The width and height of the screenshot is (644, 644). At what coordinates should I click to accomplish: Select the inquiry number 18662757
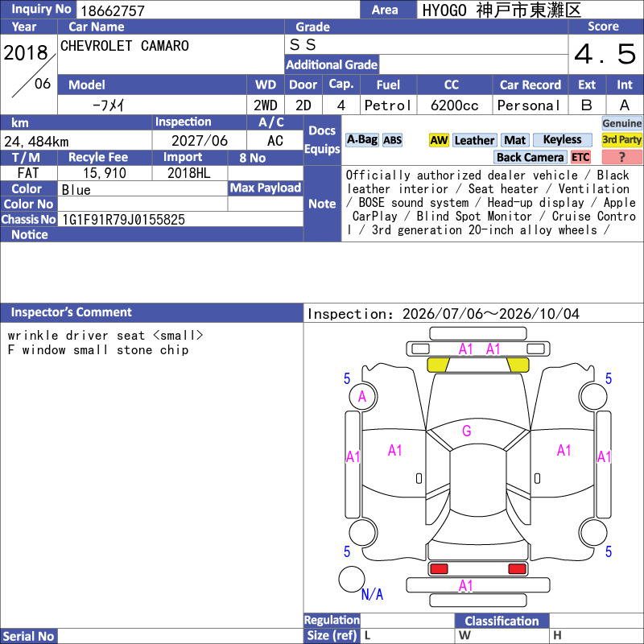point(113,10)
